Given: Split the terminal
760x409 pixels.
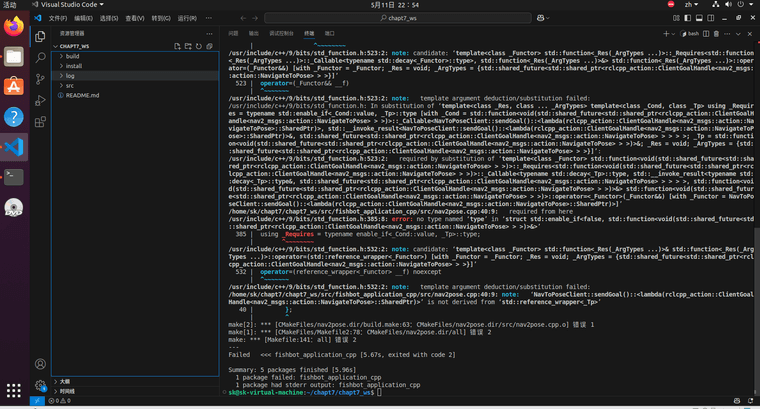Looking at the screenshot, I should pos(706,34).
